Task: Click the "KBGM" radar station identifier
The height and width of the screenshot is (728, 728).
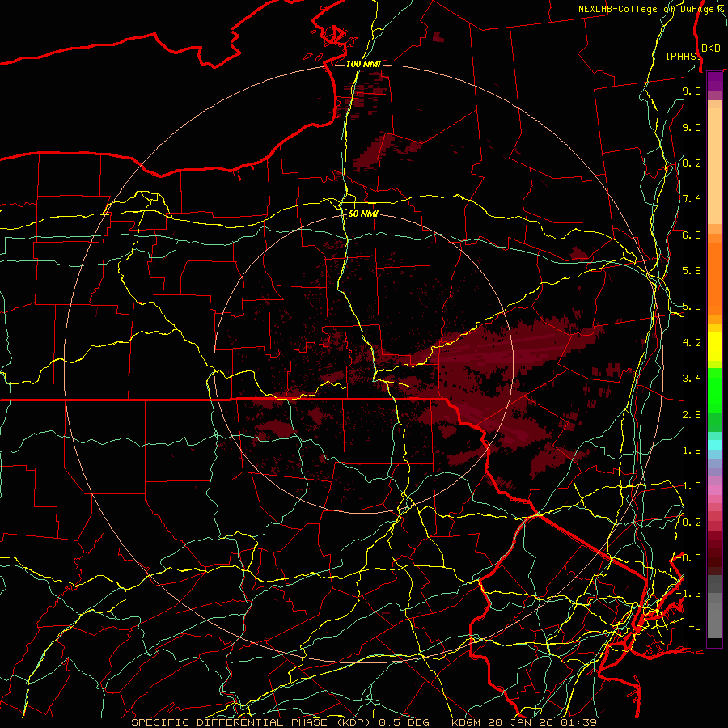Action: coord(465,722)
